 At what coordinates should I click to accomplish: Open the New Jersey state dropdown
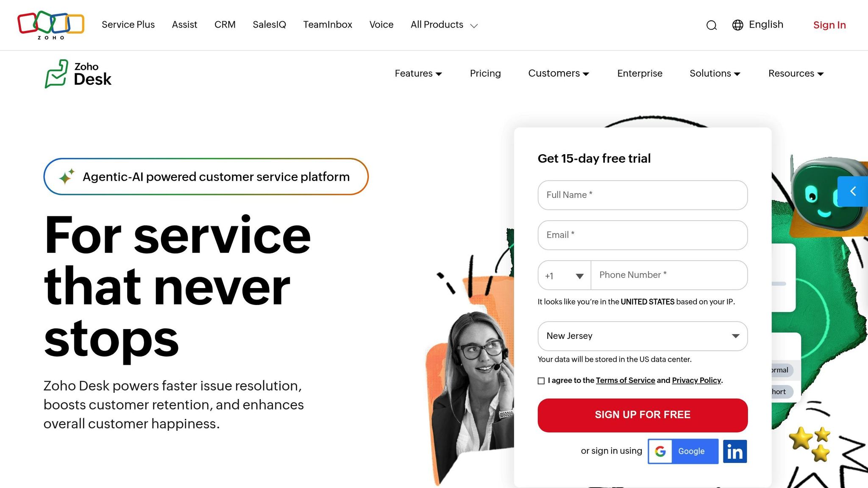pyautogui.click(x=643, y=336)
